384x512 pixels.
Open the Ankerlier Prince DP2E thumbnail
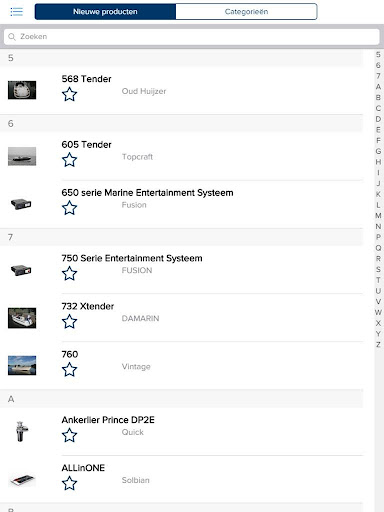21,431
